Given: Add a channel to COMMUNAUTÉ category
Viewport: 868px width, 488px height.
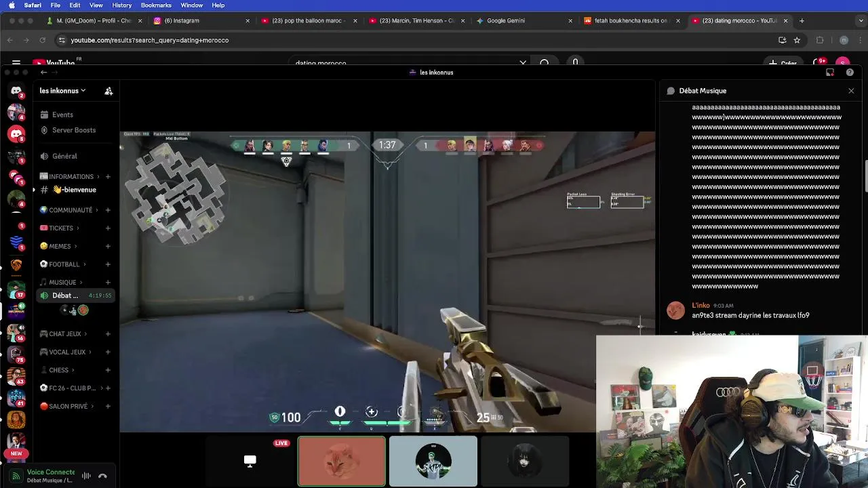Looking at the screenshot, I should [x=108, y=210].
